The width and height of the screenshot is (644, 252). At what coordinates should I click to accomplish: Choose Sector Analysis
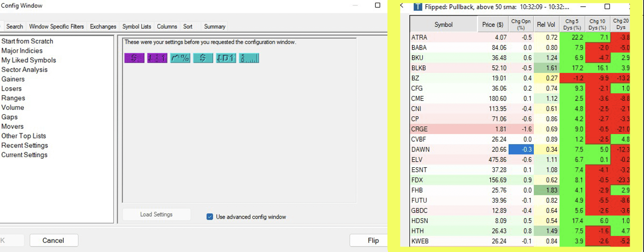[24, 70]
